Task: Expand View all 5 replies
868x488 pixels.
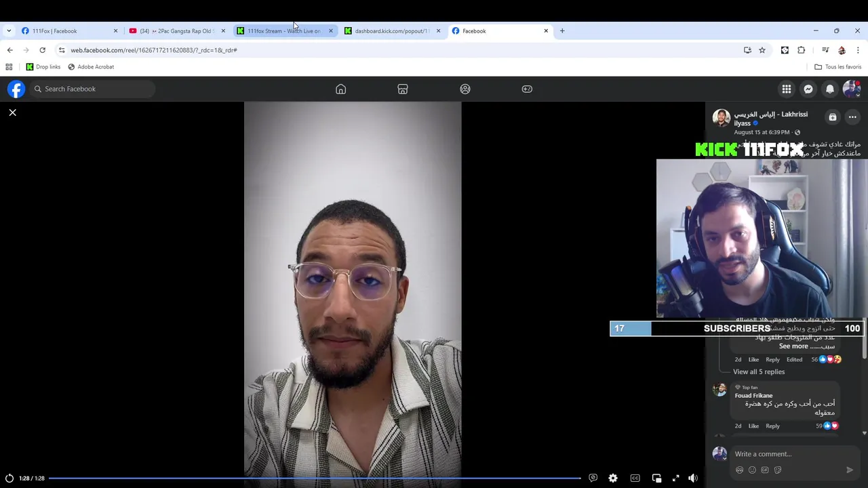Action: [x=759, y=371]
